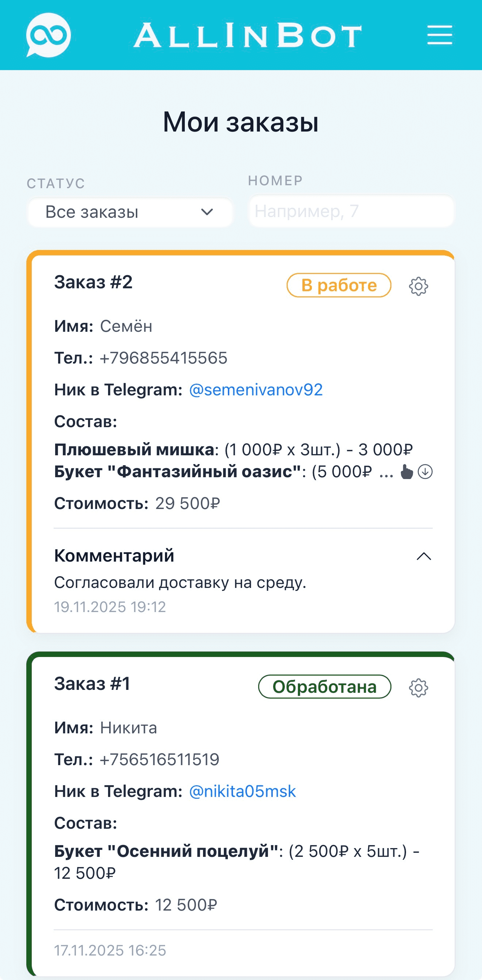This screenshot has height=980, width=482.
Task: Click the "Заказ #1" heading
Action: click(92, 683)
